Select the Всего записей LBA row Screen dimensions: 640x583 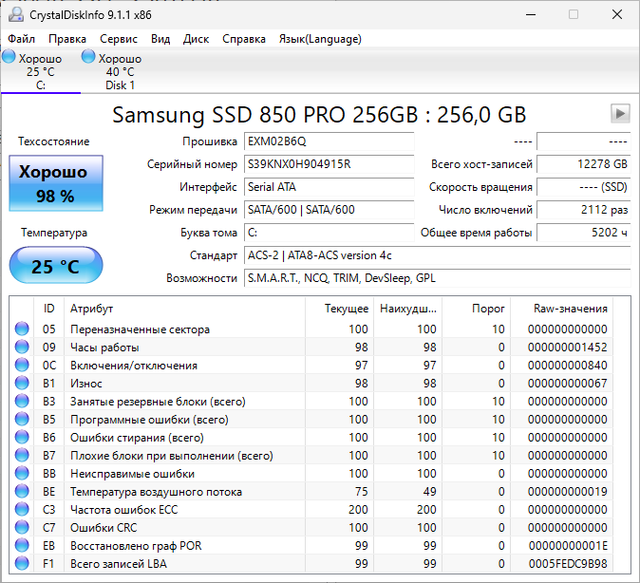point(311,563)
